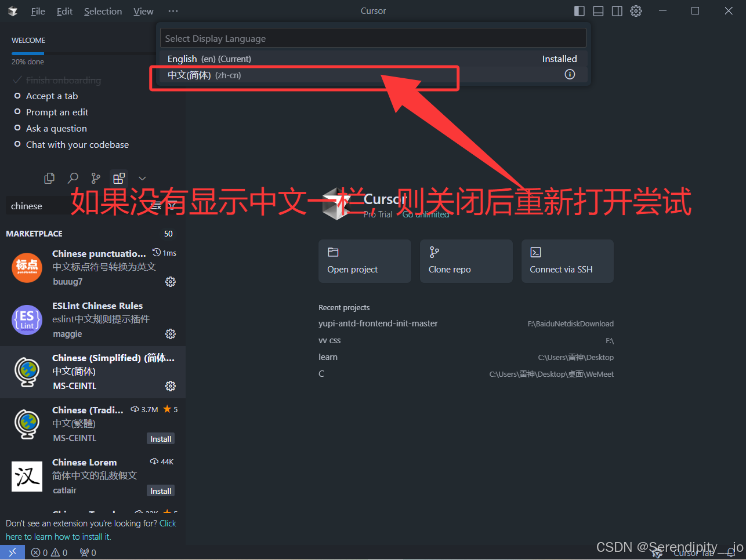Choose 中文(简体) zh-cn display language
The image size is (746, 560).
(373, 75)
